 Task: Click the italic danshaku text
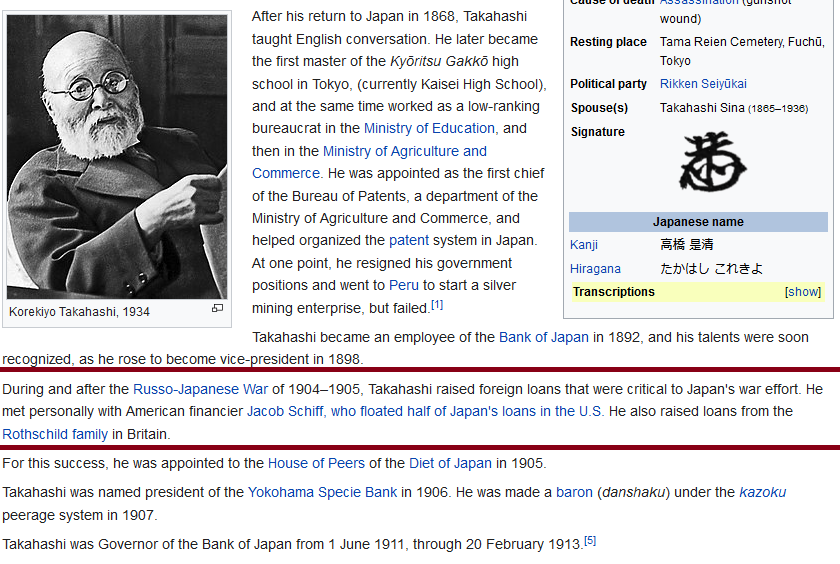pos(633,492)
